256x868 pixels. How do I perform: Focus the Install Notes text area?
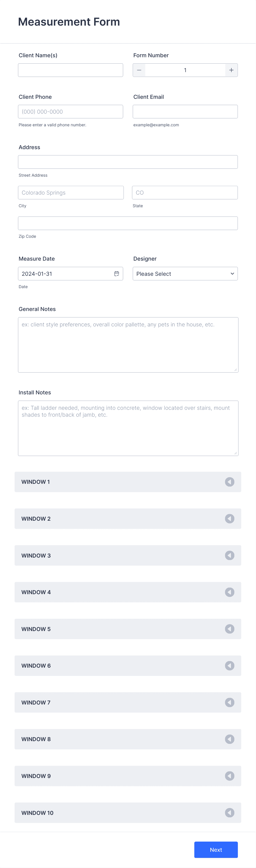pos(128,428)
